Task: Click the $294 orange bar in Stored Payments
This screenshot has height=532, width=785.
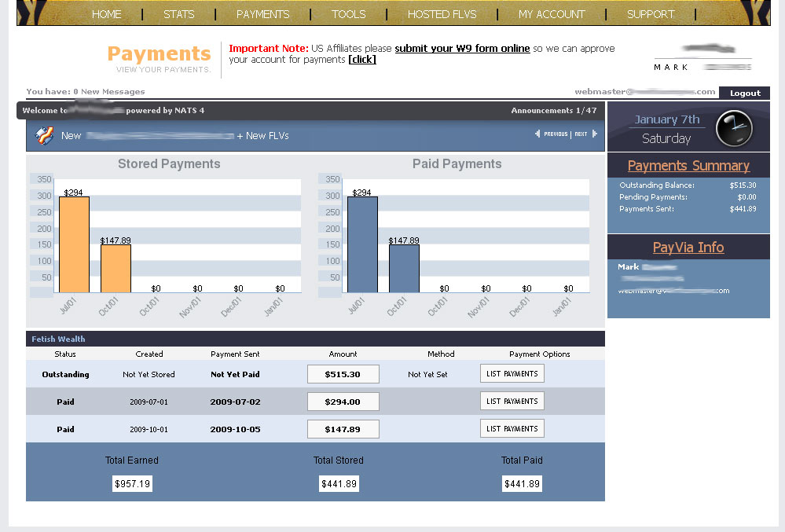Action: pyautogui.click(x=74, y=244)
